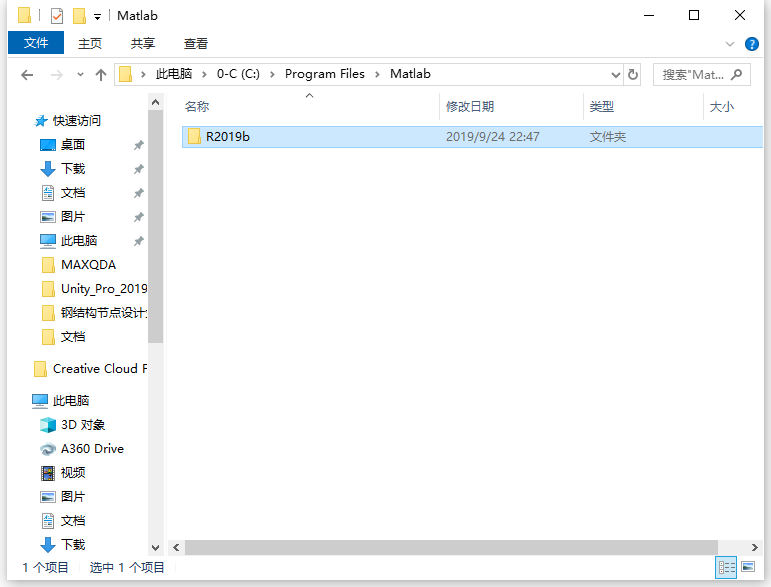Open Help with the question mark icon

pos(751,44)
